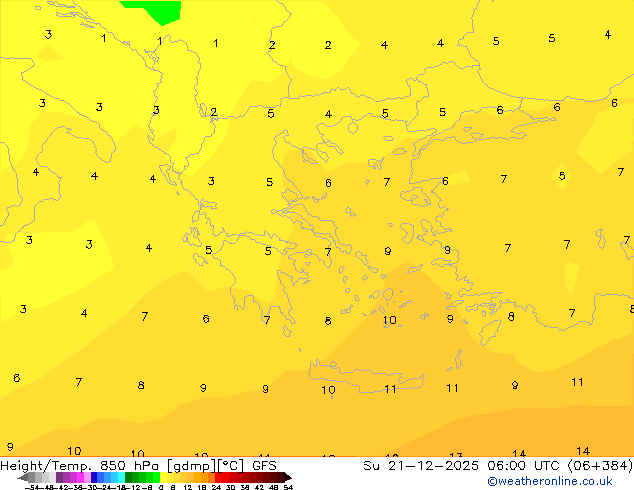Image resolution: width=634 pixels, height=490 pixels.
Task: Click the 'Height/Temp. 850 hPa' title text
Action: pyautogui.click(x=80, y=466)
